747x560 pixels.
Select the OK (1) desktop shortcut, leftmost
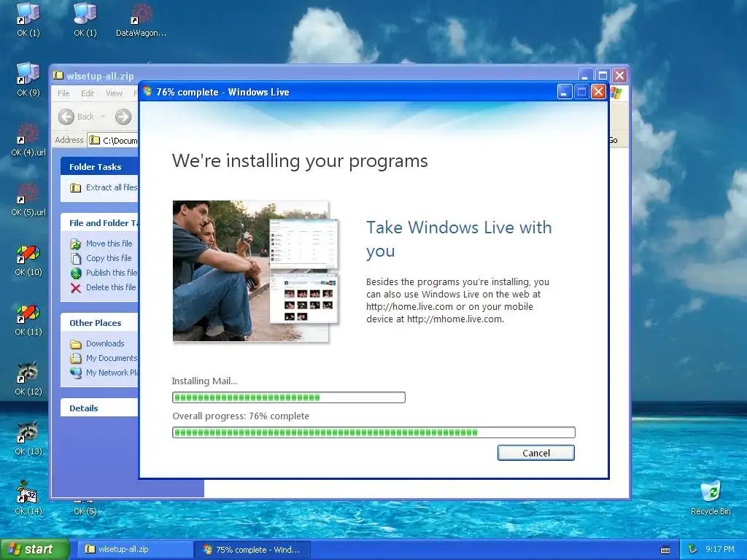pos(28,20)
